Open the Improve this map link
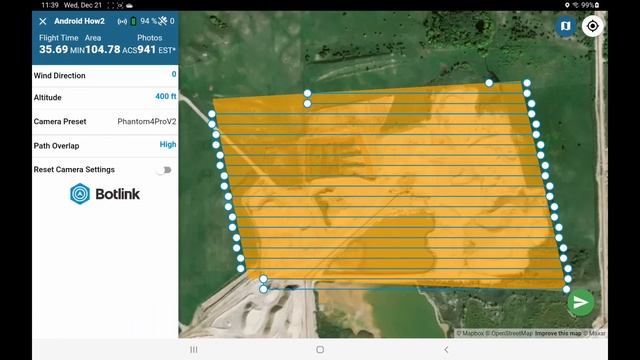Viewport: 640px width, 360px height. tap(558, 333)
